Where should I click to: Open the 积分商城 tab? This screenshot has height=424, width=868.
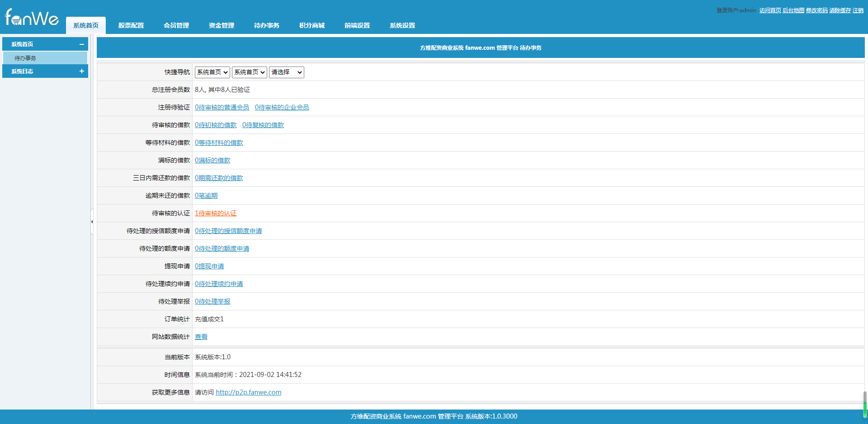pos(312,25)
